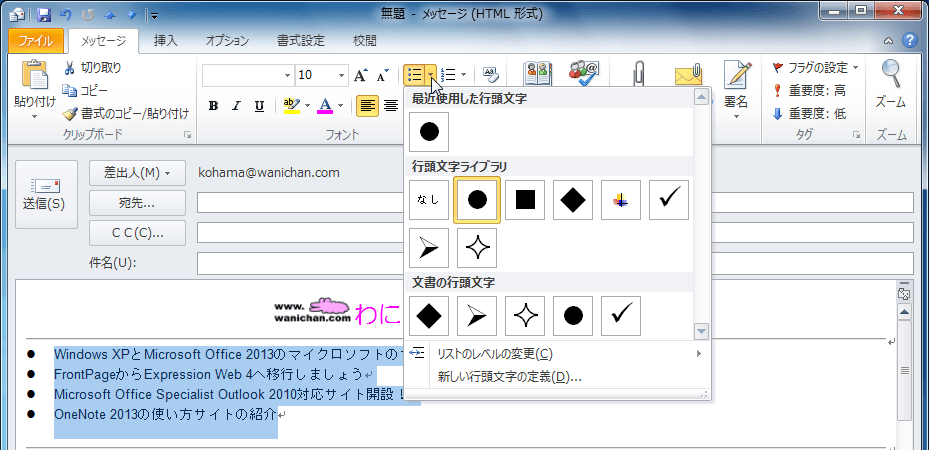Click the Attach Item envelope icon
The image size is (929, 450).
(688, 75)
